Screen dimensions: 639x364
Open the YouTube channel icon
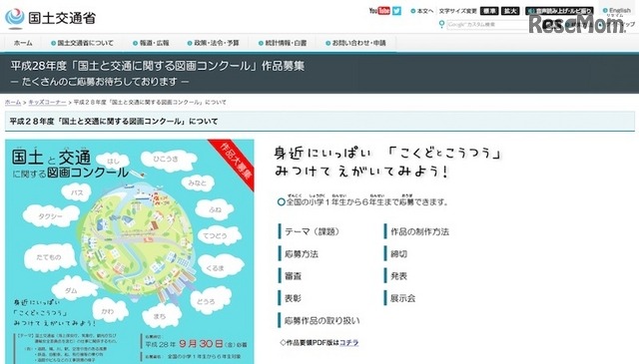tap(379, 11)
